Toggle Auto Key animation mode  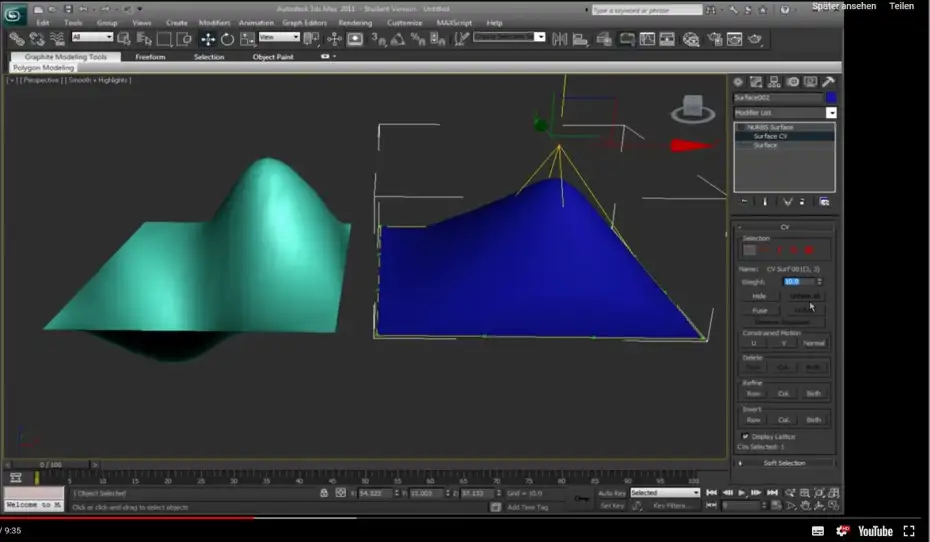[x=611, y=493]
